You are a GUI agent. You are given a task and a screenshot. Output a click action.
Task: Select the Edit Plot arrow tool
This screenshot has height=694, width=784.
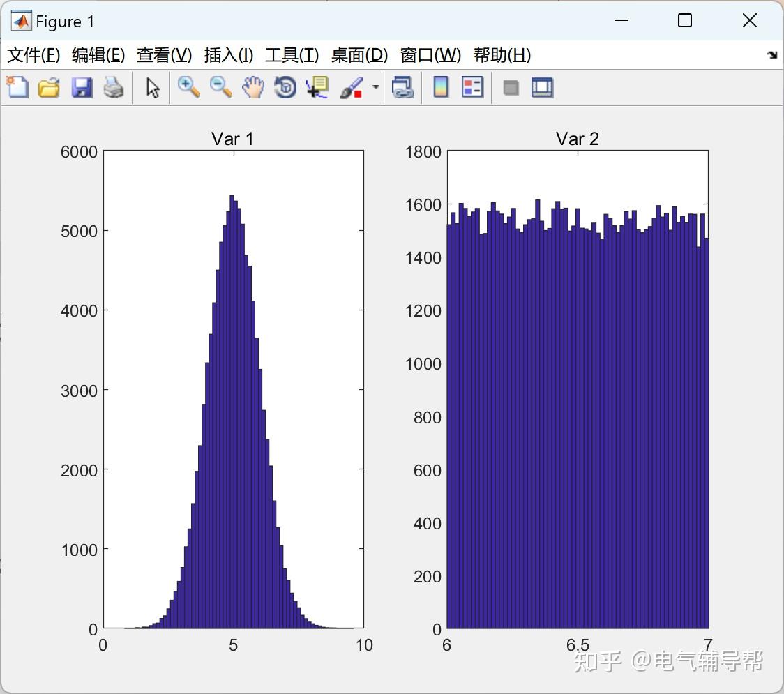click(x=153, y=87)
